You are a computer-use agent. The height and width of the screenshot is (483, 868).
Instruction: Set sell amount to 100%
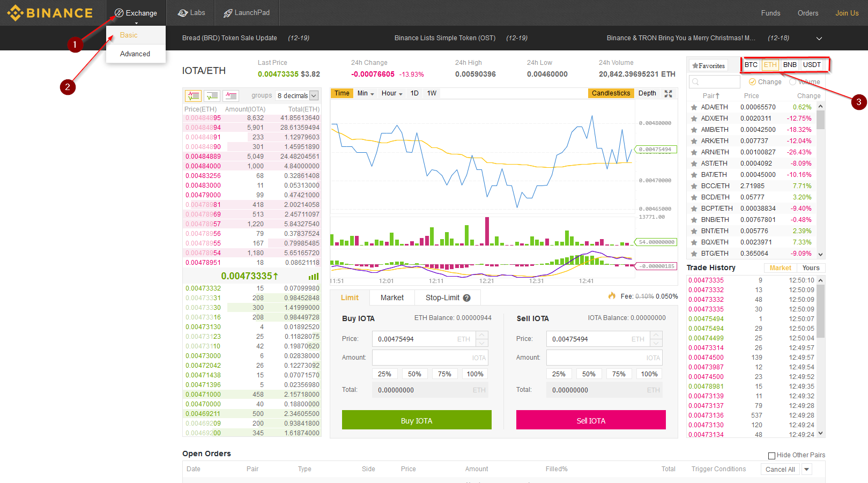point(649,374)
